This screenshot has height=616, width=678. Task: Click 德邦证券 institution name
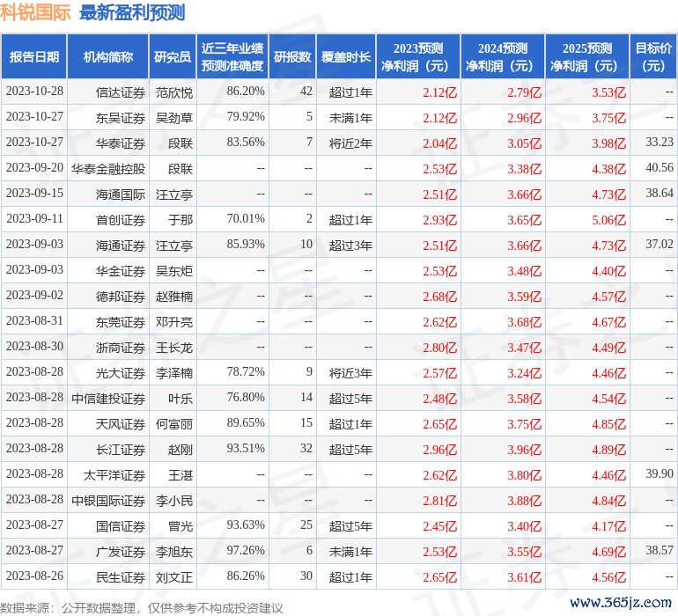(121, 296)
